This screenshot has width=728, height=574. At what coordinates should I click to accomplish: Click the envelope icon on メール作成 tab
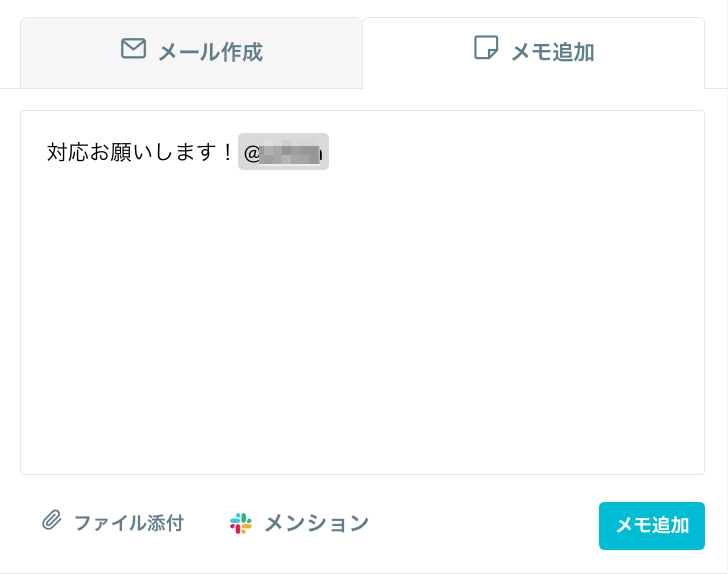coord(133,49)
